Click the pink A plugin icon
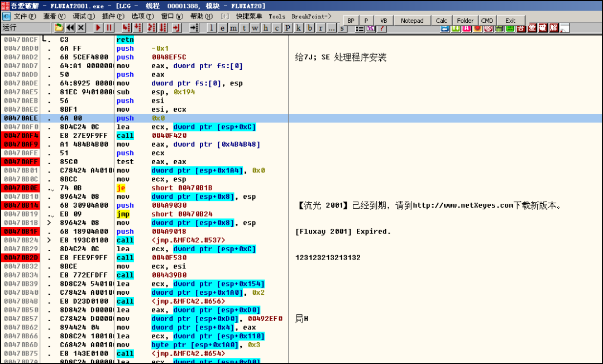Image resolution: width=603 pixels, height=364 pixels. click(466, 29)
